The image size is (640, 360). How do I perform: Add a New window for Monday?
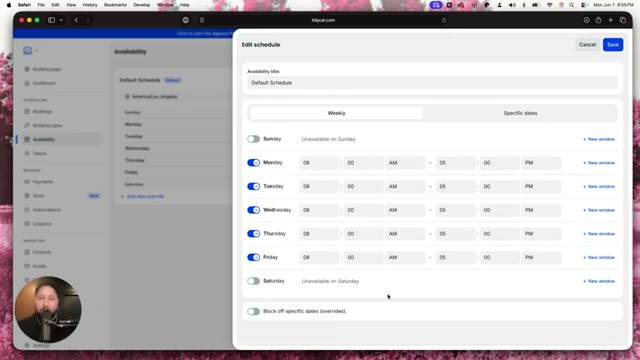tap(599, 163)
